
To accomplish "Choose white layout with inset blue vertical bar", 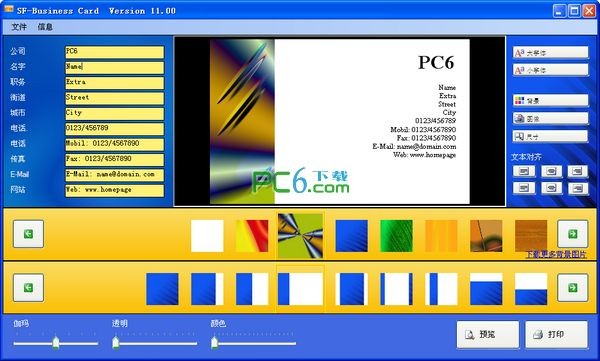I will (441, 289).
